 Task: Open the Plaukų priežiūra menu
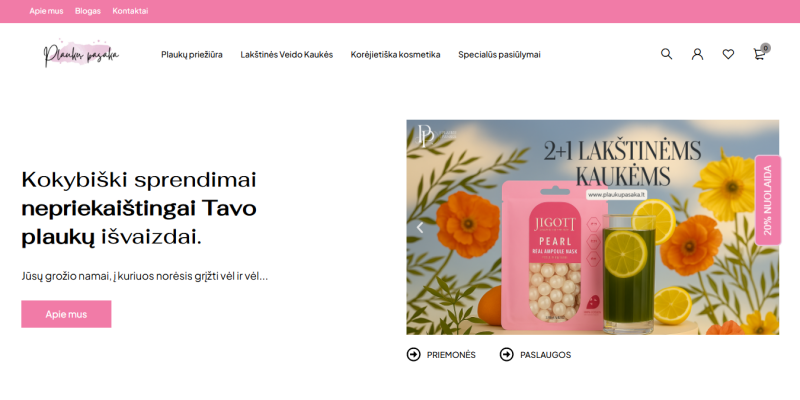pos(192,55)
